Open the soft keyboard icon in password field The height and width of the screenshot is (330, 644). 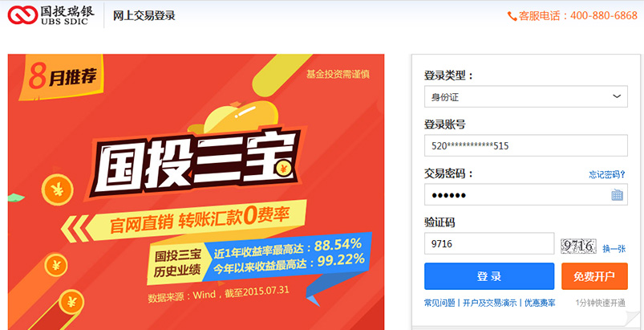[617, 194]
